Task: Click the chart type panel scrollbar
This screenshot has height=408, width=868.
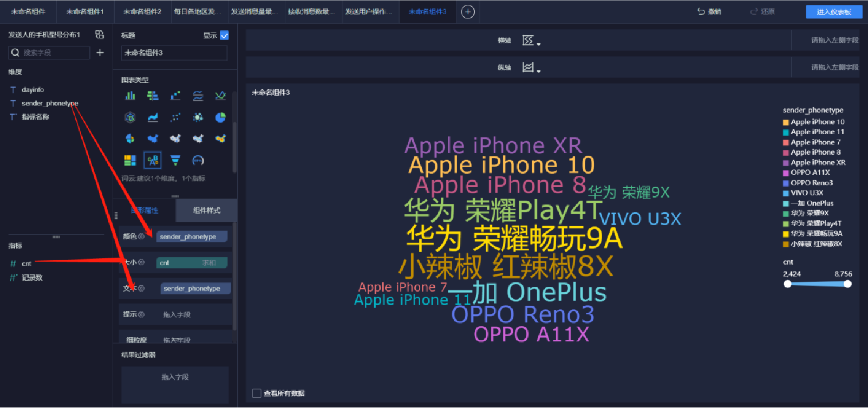Action: click(234, 146)
